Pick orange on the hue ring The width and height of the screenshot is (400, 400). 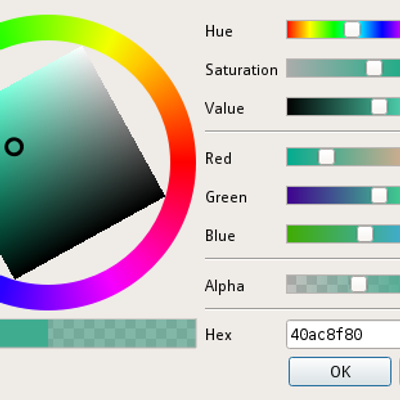click(x=157, y=85)
